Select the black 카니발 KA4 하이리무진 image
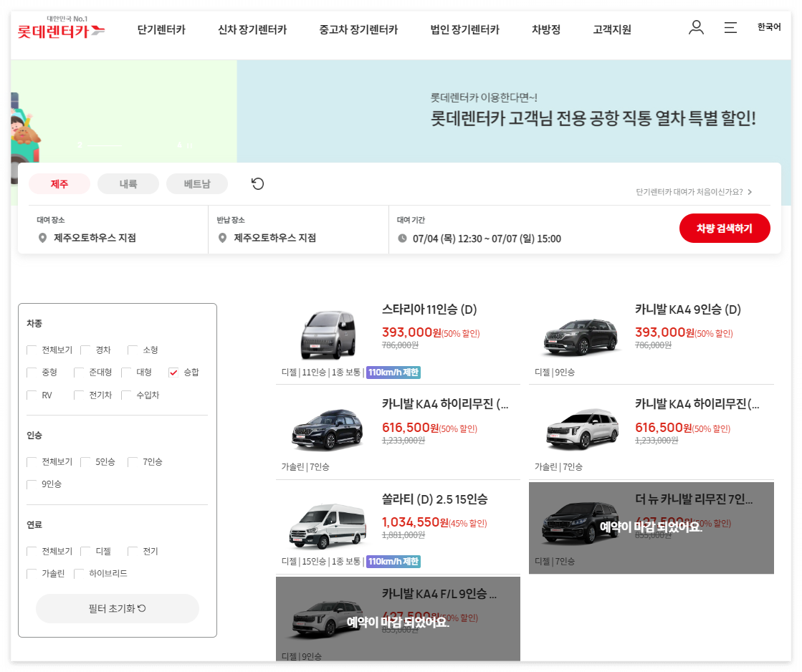The width and height of the screenshot is (802, 672). [328, 430]
